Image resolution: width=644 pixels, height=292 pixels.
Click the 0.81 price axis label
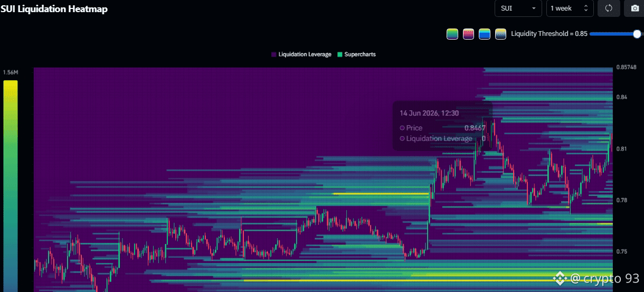coord(621,149)
